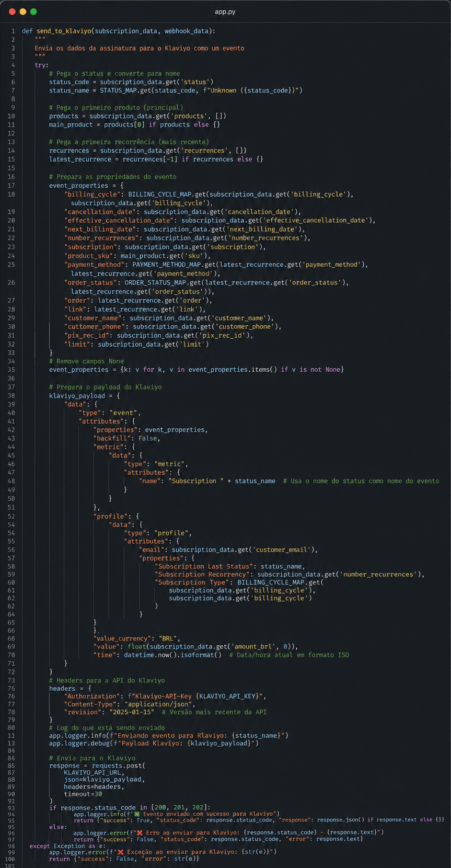Screen dimensions: 451x868
Task: Click comment "# Data/hora atual em formato ISO"
Action: pos(289,655)
